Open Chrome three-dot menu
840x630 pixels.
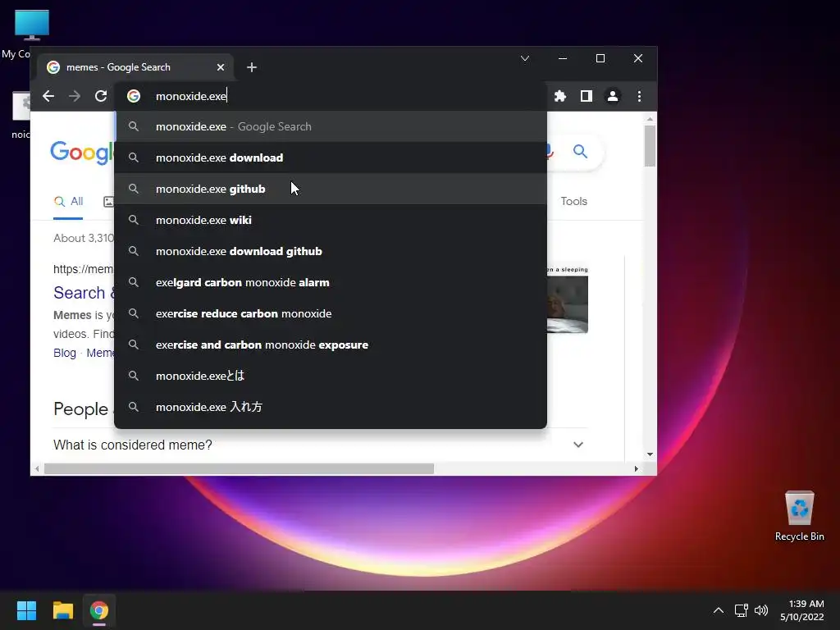pyautogui.click(x=639, y=96)
